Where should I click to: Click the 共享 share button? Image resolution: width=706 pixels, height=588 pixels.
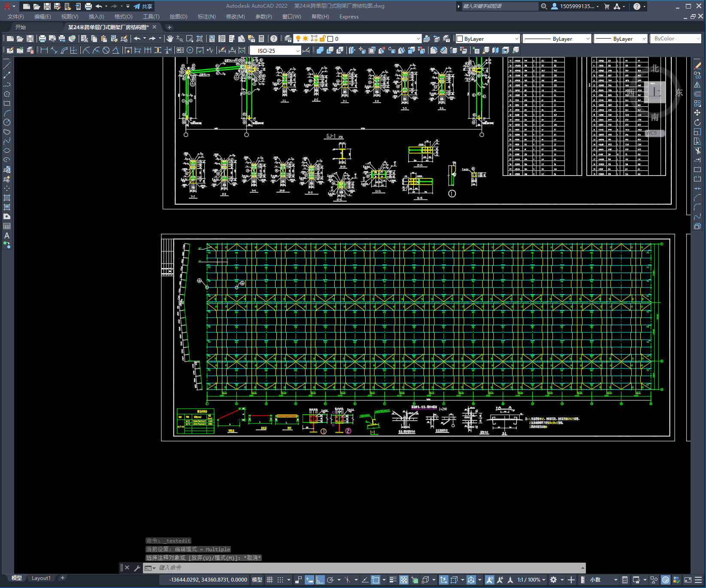143,6
